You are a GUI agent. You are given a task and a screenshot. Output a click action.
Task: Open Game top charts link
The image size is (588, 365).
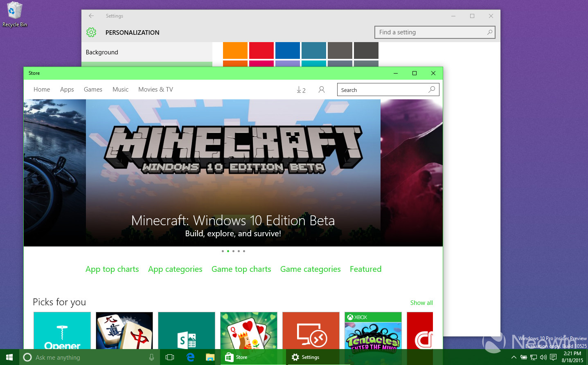(241, 269)
